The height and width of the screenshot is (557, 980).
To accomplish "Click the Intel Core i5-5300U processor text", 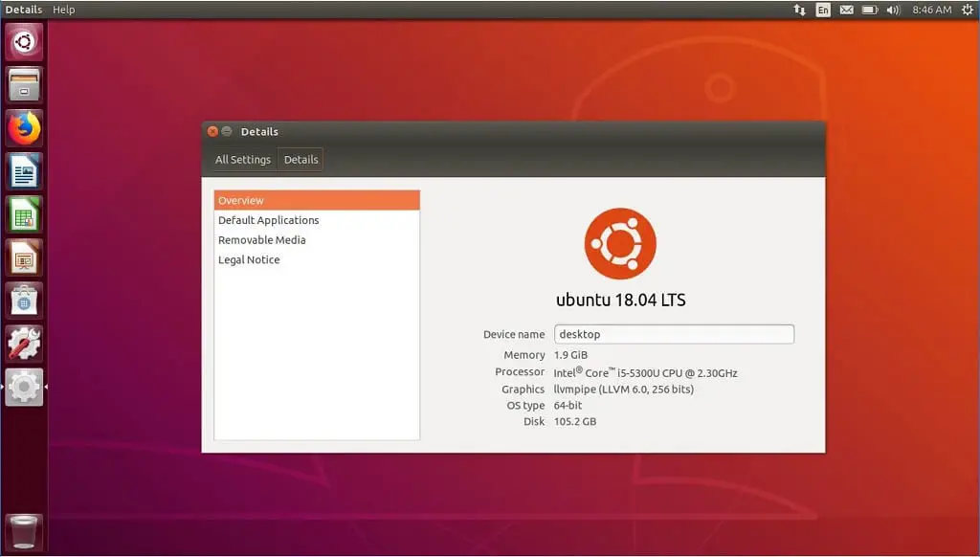I will coord(646,372).
